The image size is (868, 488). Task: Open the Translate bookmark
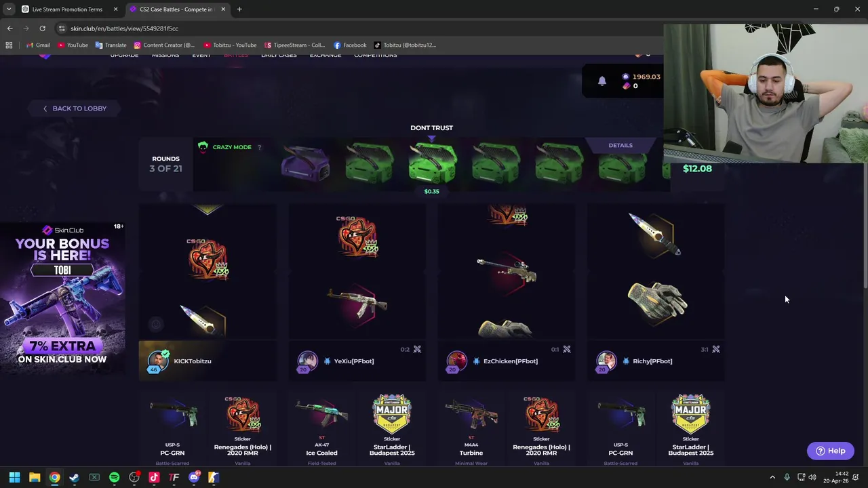111,45
